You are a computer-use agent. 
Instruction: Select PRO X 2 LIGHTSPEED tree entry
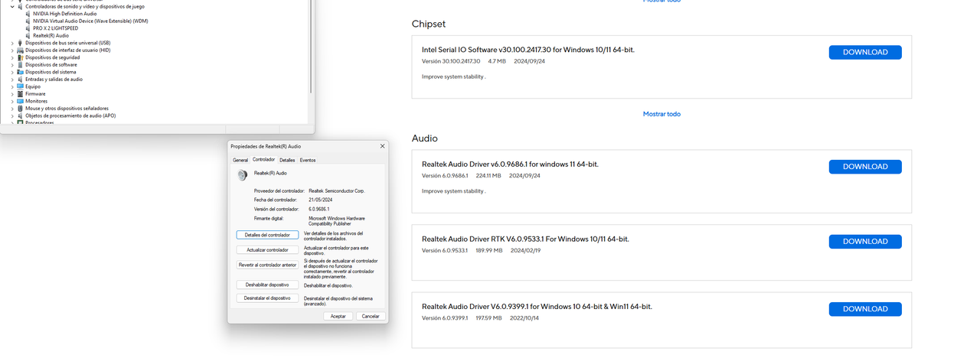(55, 28)
